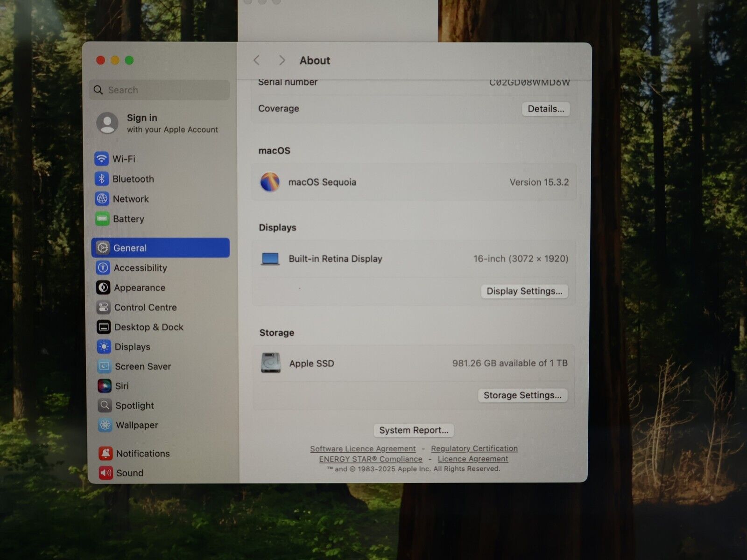Select the Spotlight magnifier icon
The image size is (747, 560).
pos(105,406)
